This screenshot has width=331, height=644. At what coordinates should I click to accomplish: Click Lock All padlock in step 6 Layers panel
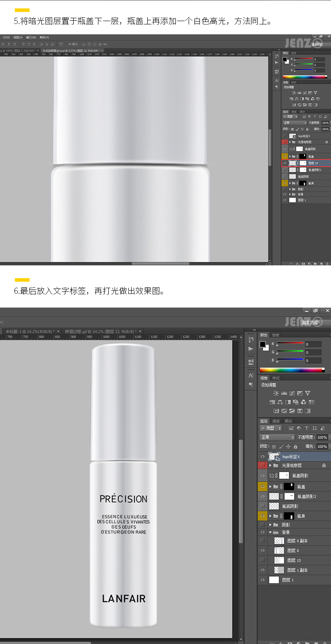click(x=295, y=446)
